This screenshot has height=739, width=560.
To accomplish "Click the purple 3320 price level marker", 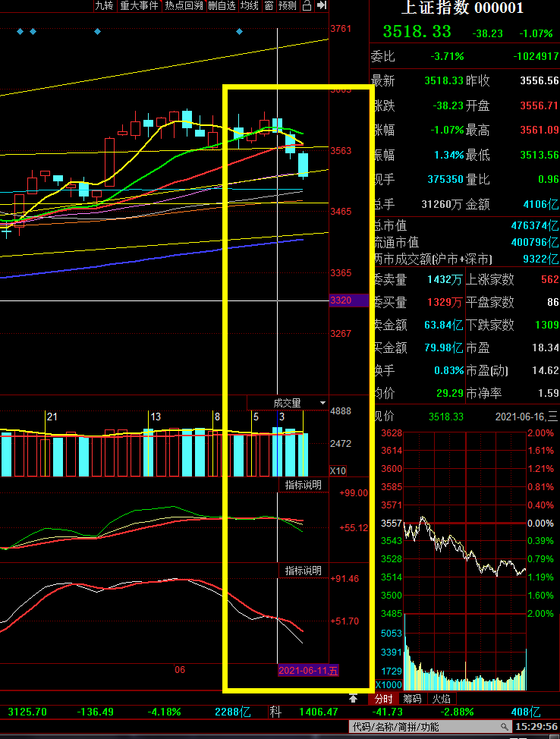I will [x=341, y=300].
